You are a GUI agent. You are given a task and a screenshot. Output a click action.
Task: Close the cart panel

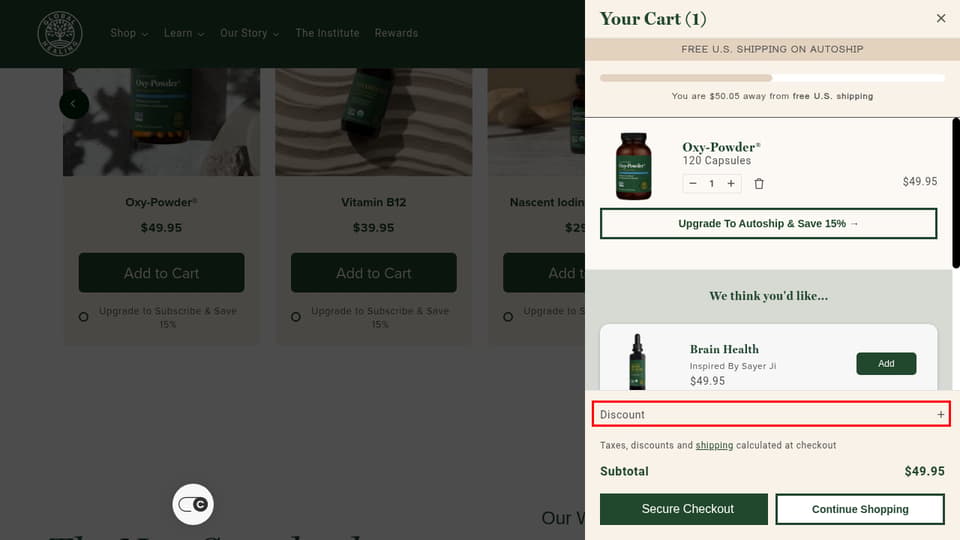tap(941, 18)
